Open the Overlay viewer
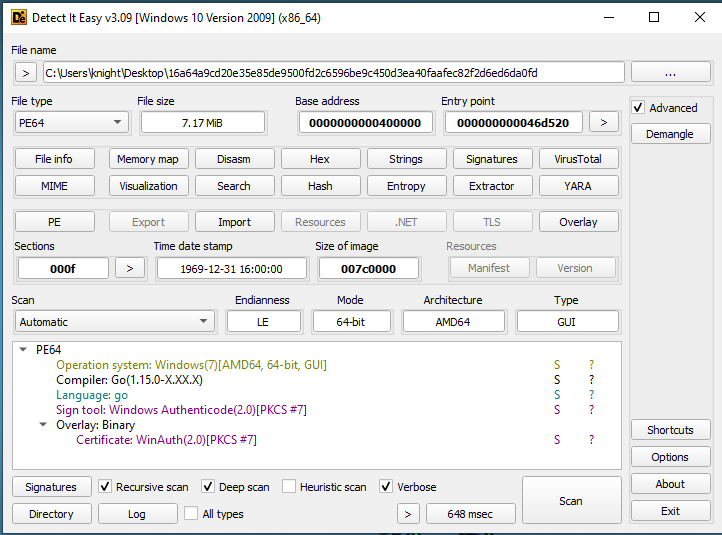The width and height of the screenshot is (722, 535). pyautogui.click(x=578, y=222)
